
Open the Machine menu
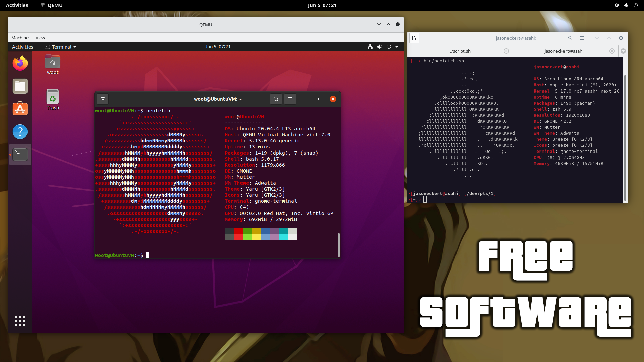[20, 38]
